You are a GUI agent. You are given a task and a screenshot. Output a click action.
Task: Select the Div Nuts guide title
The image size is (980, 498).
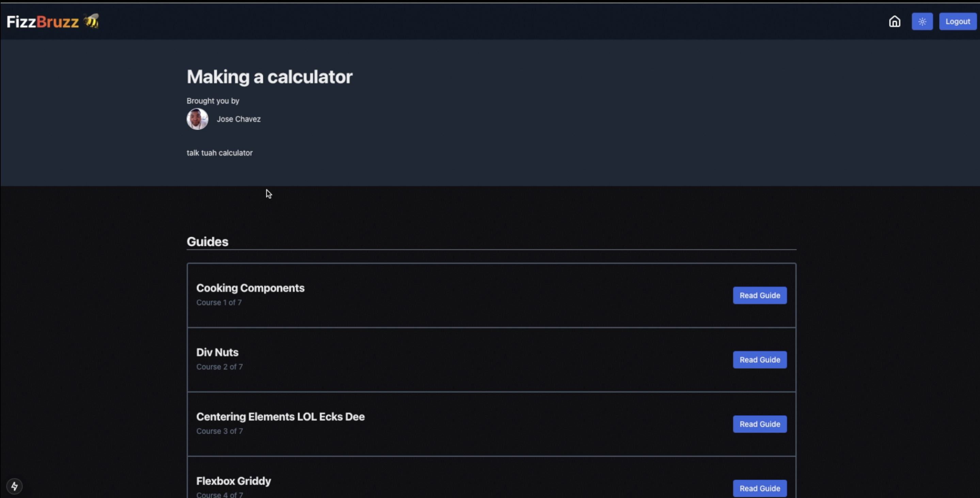pyautogui.click(x=217, y=352)
